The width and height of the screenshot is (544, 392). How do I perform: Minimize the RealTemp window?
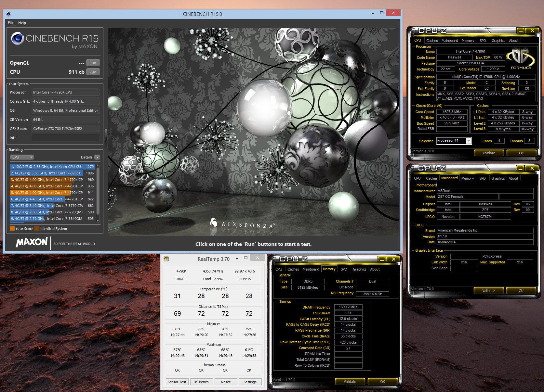(237, 258)
